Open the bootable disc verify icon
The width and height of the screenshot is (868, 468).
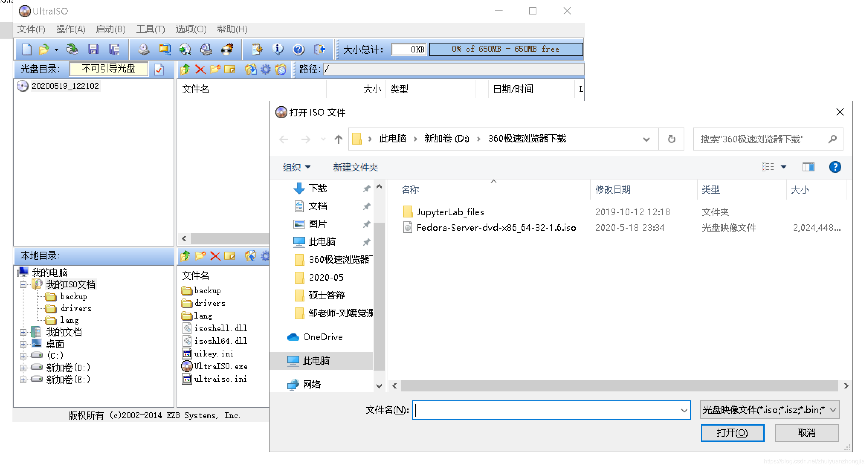(159, 69)
